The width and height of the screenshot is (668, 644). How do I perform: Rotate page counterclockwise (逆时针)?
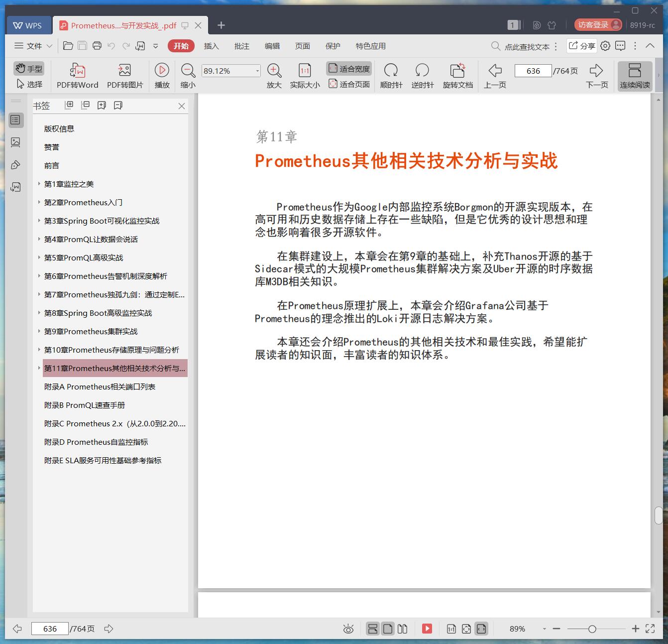pyautogui.click(x=423, y=76)
